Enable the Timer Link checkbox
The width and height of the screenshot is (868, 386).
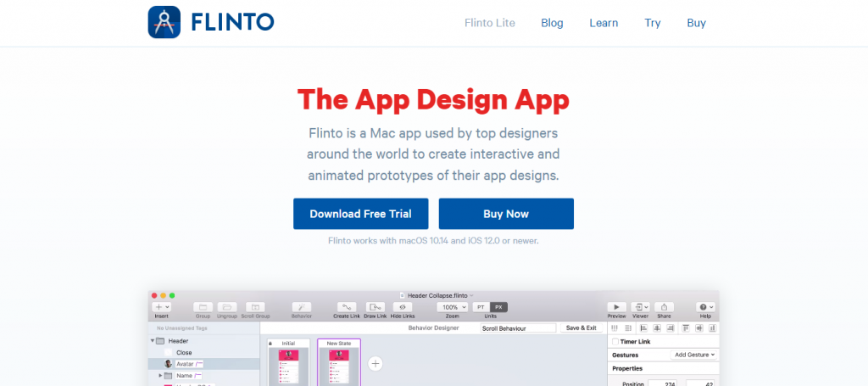615,342
